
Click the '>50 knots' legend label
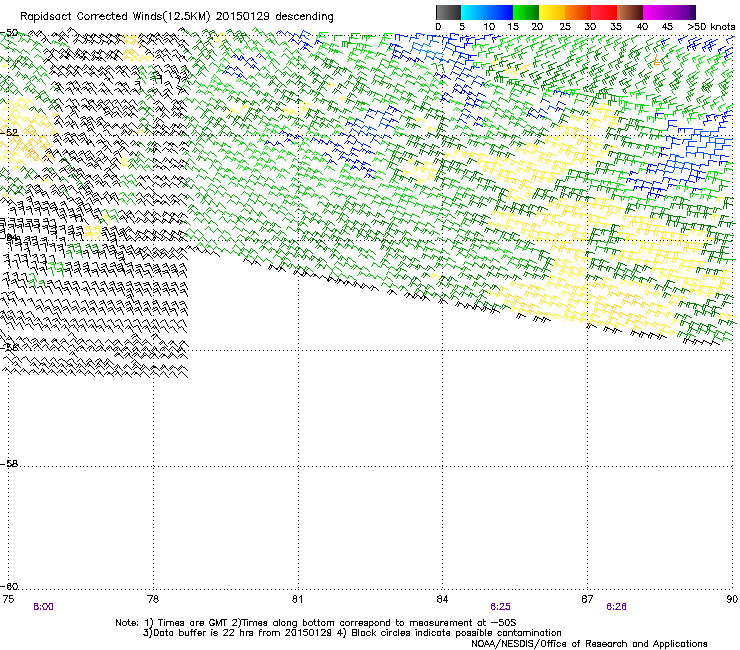pyautogui.click(x=711, y=27)
